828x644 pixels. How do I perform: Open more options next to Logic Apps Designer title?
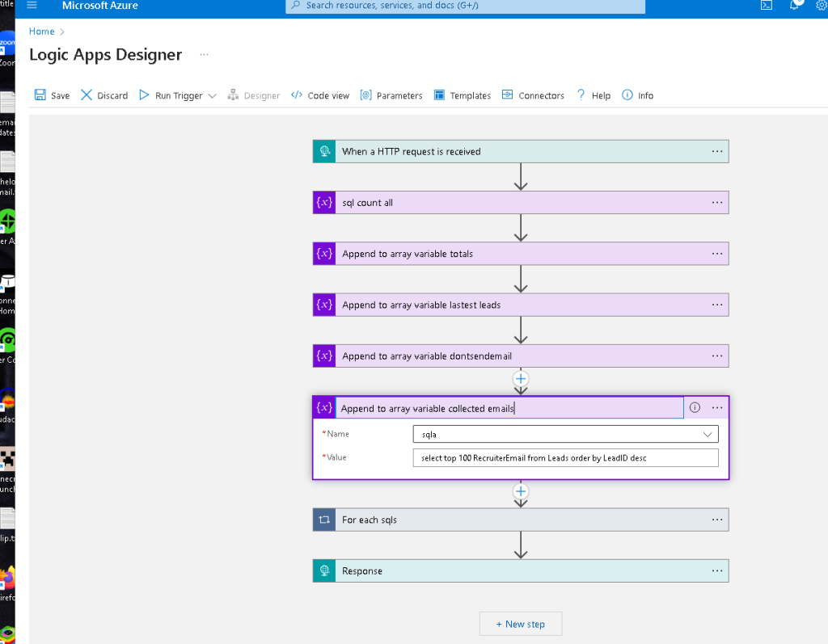pos(204,54)
